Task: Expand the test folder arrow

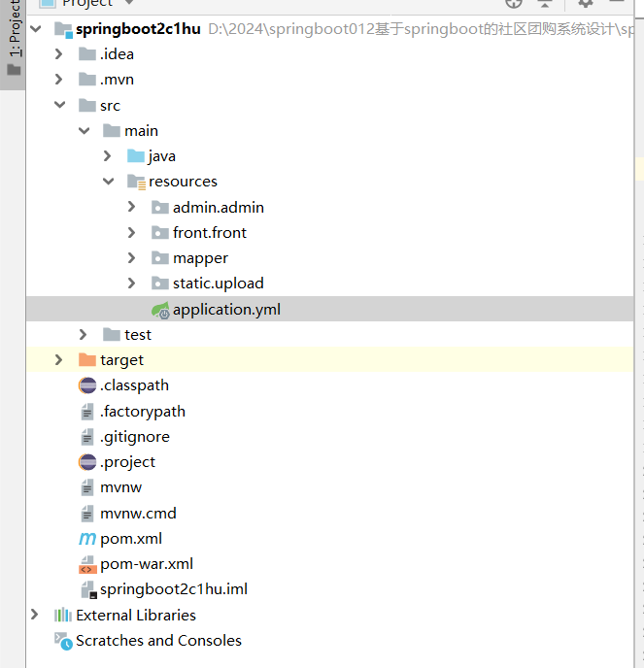Action: (84, 334)
